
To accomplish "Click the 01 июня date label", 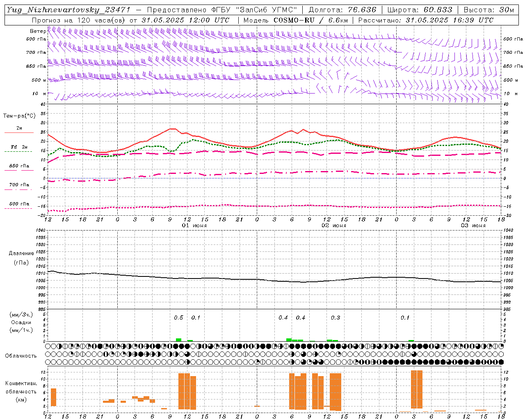I will (194, 226).
